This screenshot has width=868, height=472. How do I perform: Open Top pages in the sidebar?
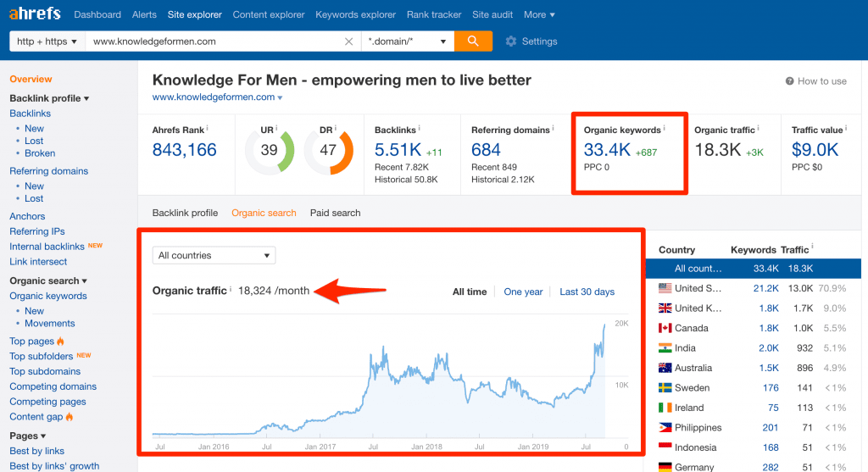(x=31, y=341)
